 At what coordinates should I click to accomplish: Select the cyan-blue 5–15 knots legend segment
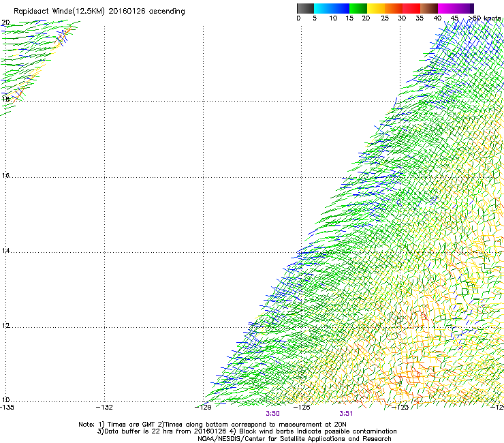[332, 8]
